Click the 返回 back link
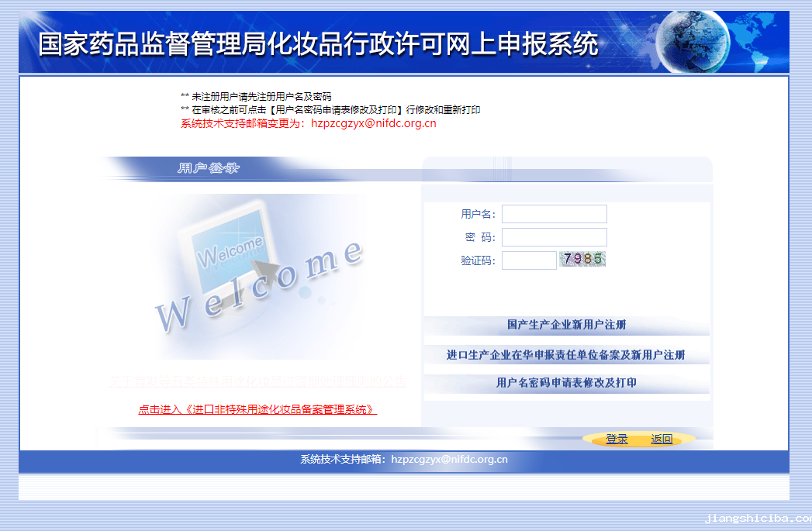812x531 pixels. 662,440
